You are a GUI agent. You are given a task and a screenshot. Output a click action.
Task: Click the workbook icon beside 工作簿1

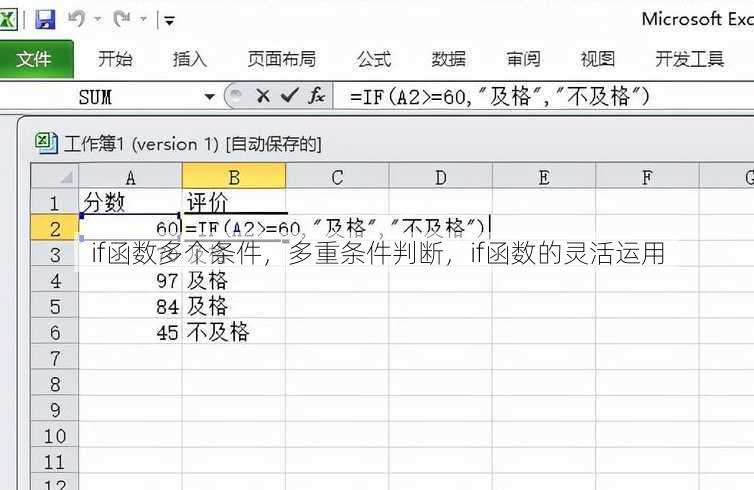click(x=46, y=143)
